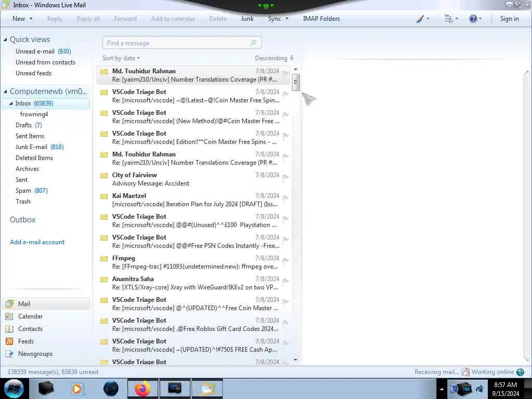Image resolution: width=532 pixels, height=399 pixels.
Task: Click the Mail icon in bottom navigation
Action: [9, 303]
